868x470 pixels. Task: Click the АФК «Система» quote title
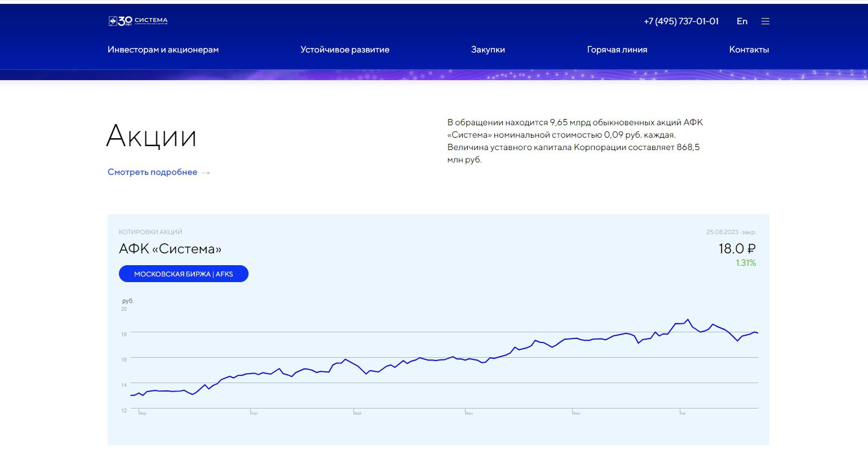click(x=170, y=249)
